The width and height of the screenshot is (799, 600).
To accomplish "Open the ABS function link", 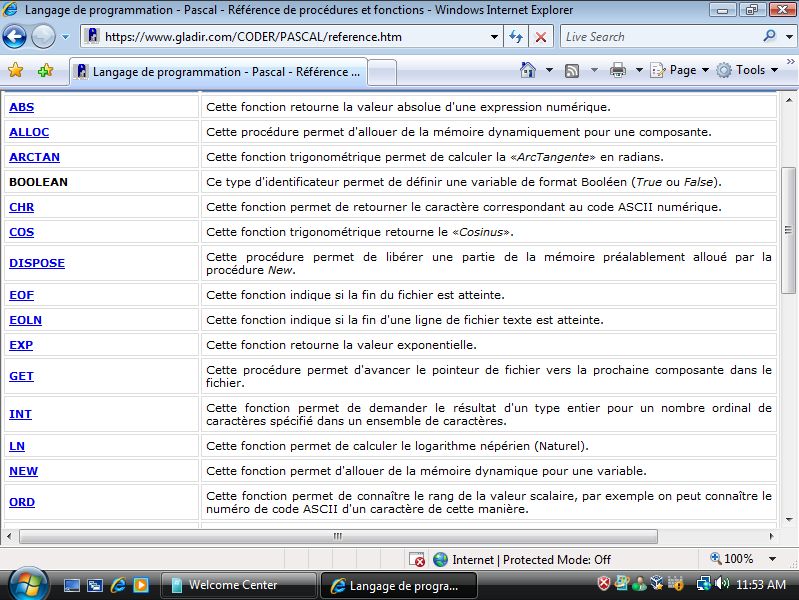I will pyautogui.click(x=21, y=107).
